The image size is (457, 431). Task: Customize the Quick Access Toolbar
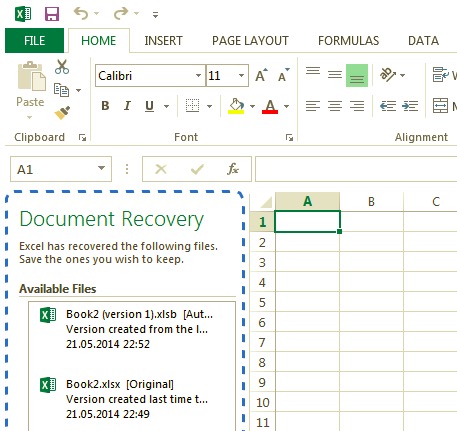click(x=155, y=15)
